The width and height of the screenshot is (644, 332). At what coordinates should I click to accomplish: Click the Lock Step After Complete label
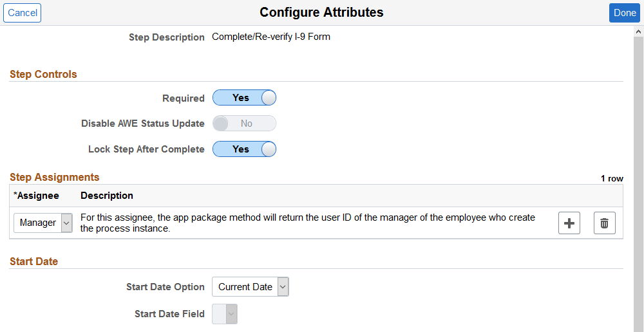[x=146, y=149]
